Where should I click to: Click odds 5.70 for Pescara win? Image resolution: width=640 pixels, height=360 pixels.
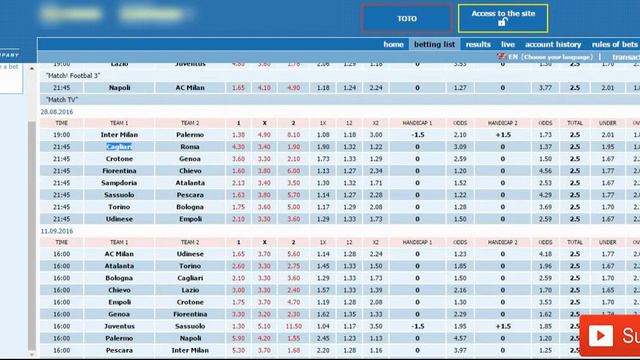click(x=293, y=195)
